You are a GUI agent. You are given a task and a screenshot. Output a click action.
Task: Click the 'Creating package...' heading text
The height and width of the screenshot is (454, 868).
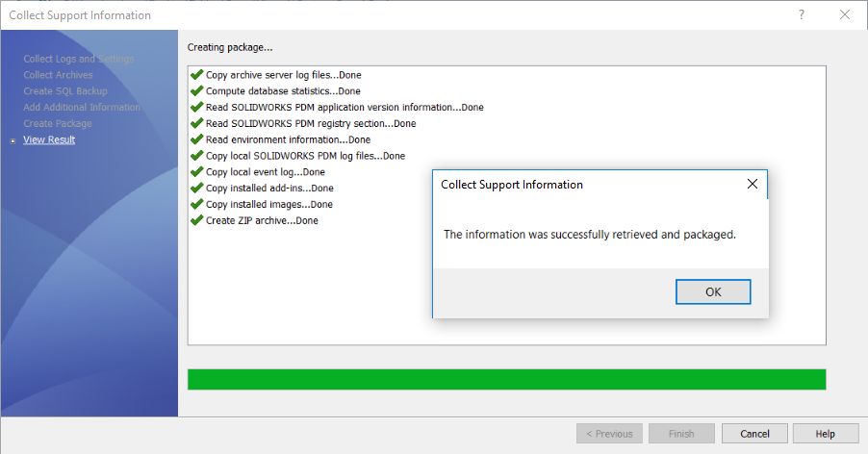point(230,47)
